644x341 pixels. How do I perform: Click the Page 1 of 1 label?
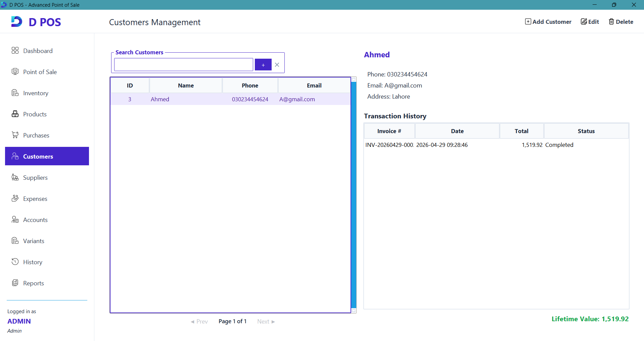(232, 321)
